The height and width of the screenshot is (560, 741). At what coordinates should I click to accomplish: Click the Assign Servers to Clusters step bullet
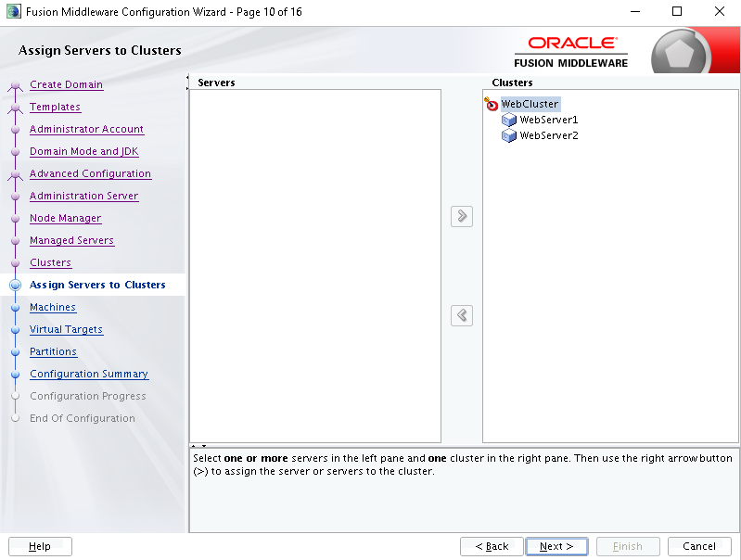pos(15,285)
